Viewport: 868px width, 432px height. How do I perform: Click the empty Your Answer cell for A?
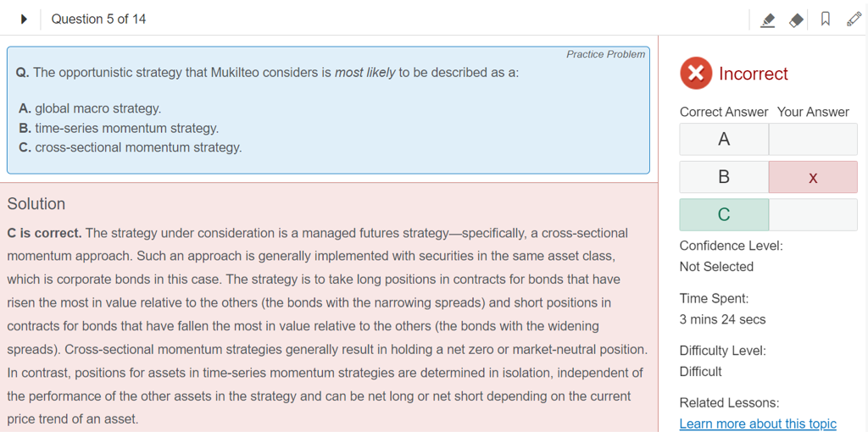point(813,140)
